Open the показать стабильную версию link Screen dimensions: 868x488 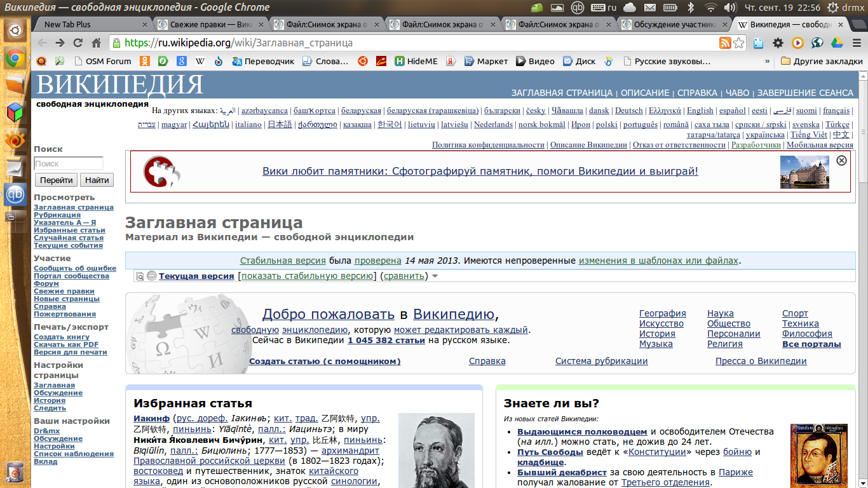pos(307,276)
